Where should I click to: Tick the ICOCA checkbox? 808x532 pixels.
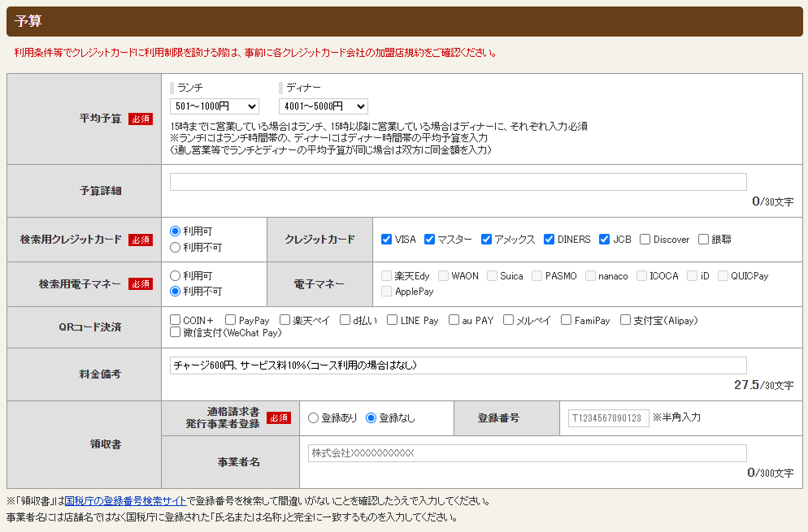coord(641,275)
